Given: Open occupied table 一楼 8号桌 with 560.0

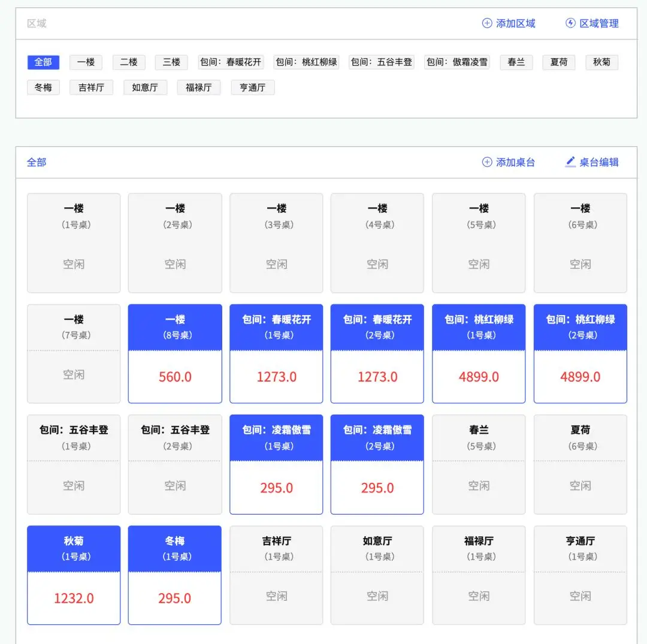Looking at the screenshot, I should click(x=175, y=353).
